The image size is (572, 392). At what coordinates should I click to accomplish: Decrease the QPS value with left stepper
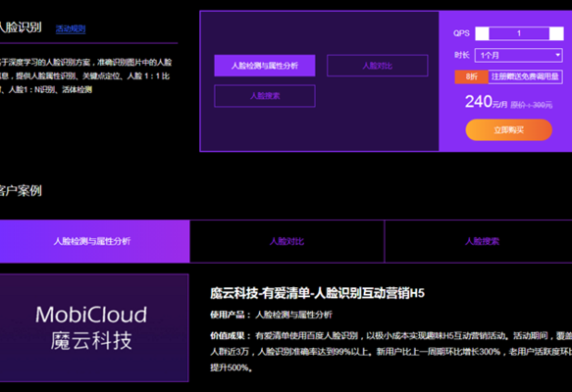tap(482, 33)
